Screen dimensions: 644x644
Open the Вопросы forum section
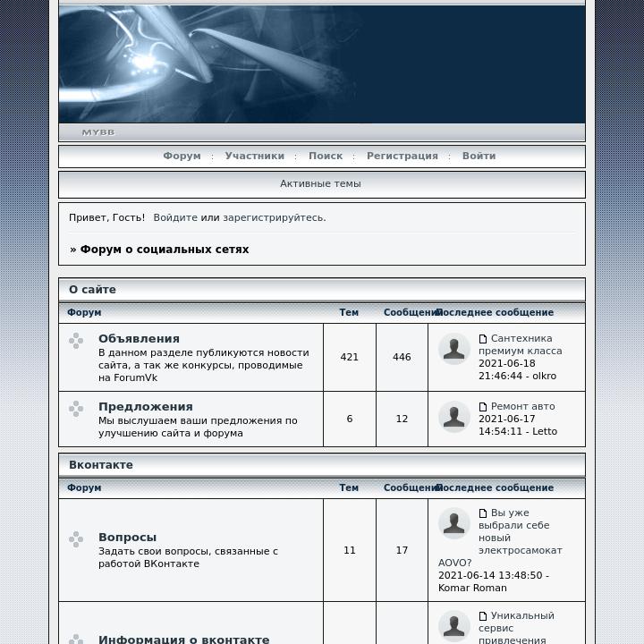[x=127, y=538]
